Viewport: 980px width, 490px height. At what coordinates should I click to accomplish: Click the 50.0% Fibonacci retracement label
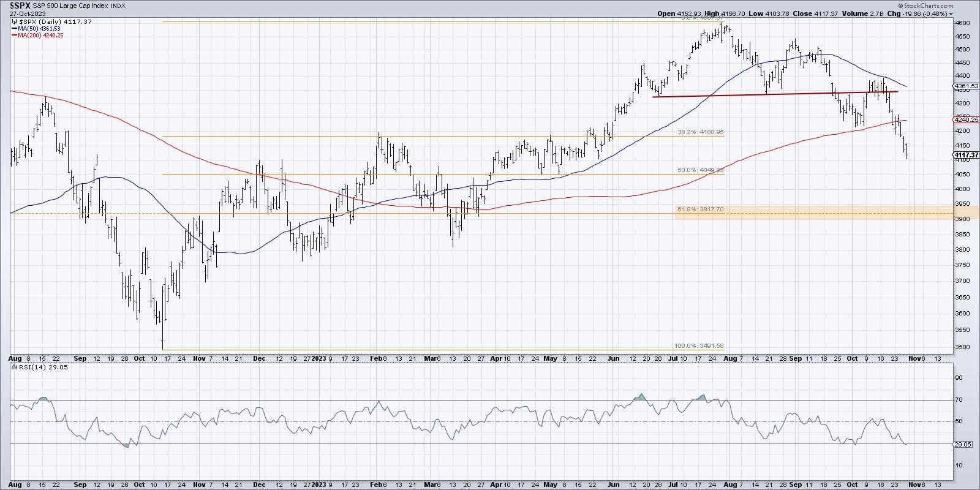pyautogui.click(x=701, y=170)
